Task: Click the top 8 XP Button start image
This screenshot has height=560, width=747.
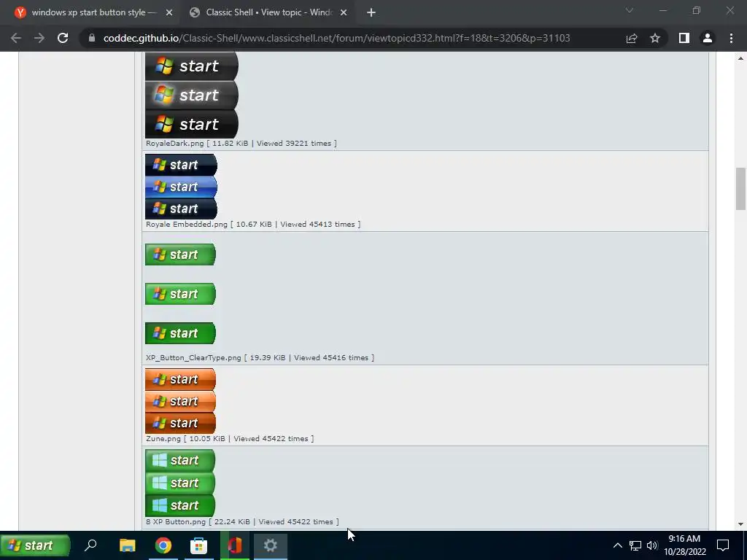Action: [x=180, y=460]
